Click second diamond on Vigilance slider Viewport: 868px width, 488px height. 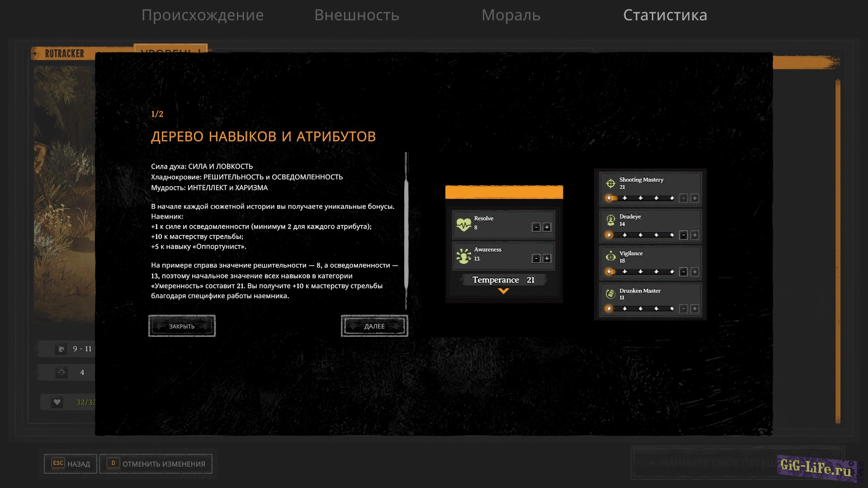pyautogui.click(x=625, y=272)
